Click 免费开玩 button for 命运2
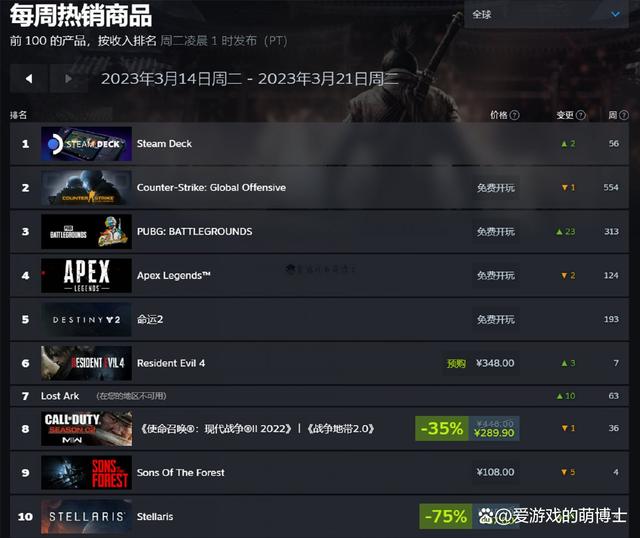 [496, 319]
